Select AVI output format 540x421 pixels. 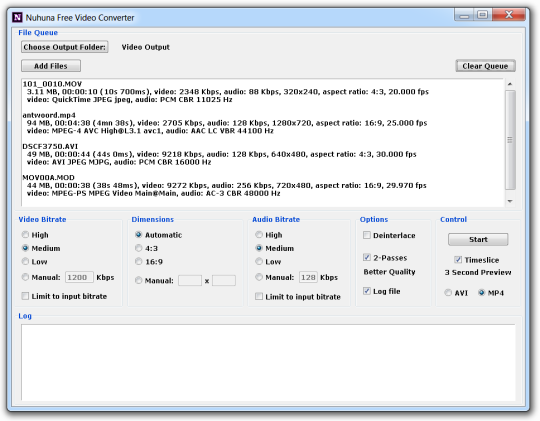point(448,292)
